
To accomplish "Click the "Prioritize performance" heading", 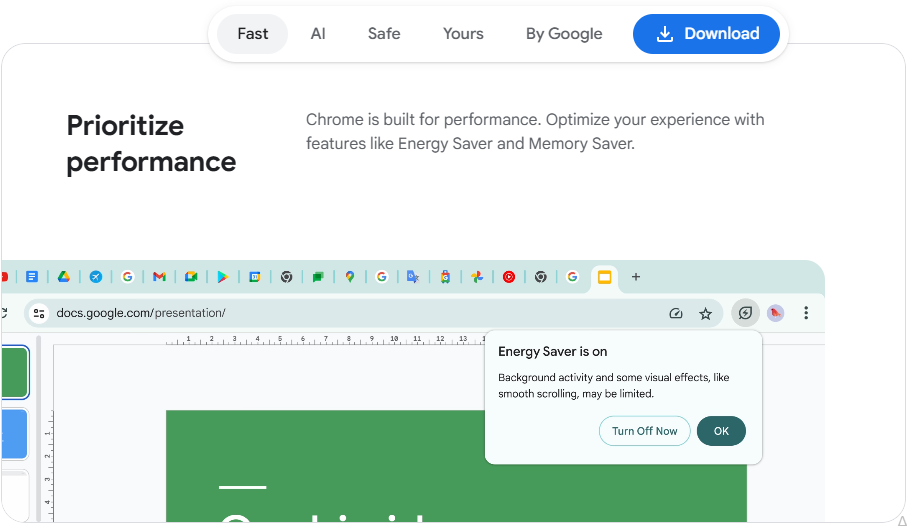I will [151, 144].
